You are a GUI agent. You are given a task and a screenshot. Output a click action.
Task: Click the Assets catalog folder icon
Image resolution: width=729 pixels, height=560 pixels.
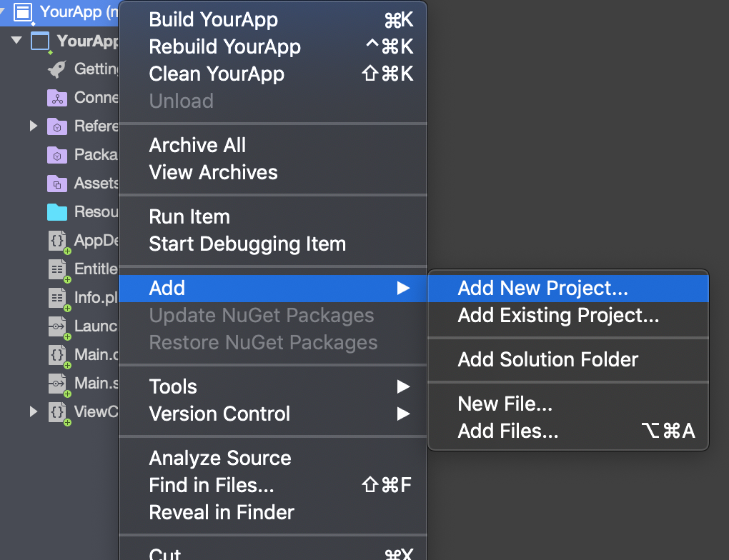pos(57,184)
